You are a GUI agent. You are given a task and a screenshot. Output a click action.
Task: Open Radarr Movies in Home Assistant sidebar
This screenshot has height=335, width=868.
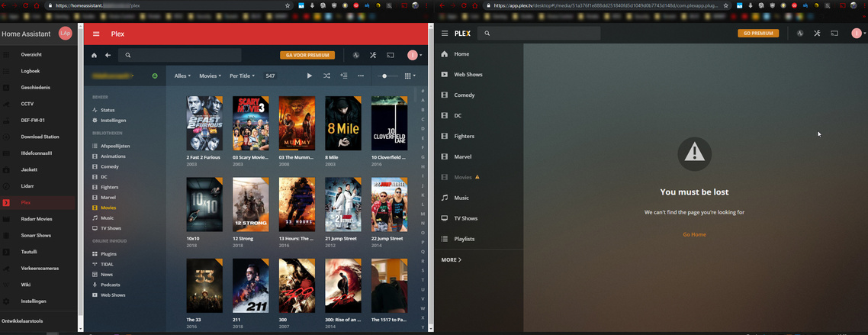click(36, 219)
